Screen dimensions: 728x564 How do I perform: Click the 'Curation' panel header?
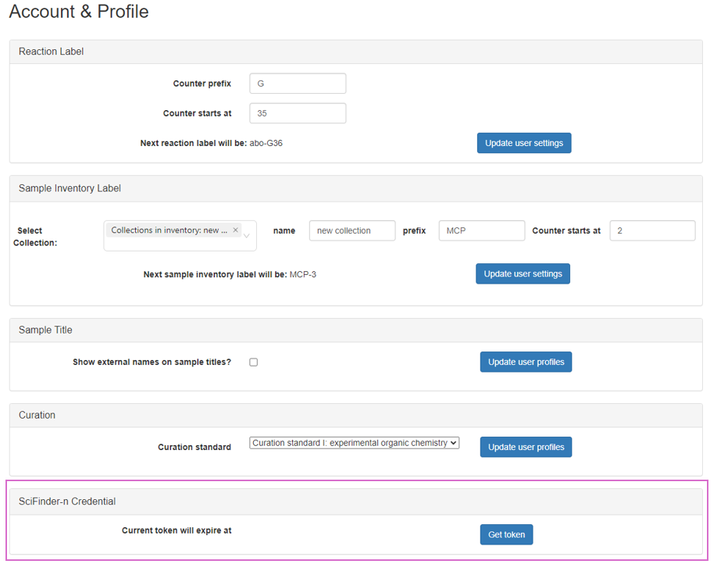tap(37, 415)
